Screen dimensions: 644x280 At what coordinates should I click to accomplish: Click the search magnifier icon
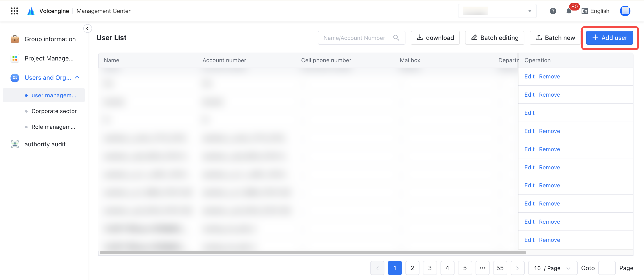(396, 38)
